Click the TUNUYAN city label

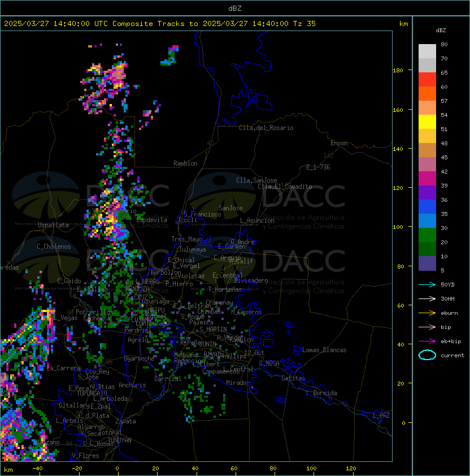[120, 440]
